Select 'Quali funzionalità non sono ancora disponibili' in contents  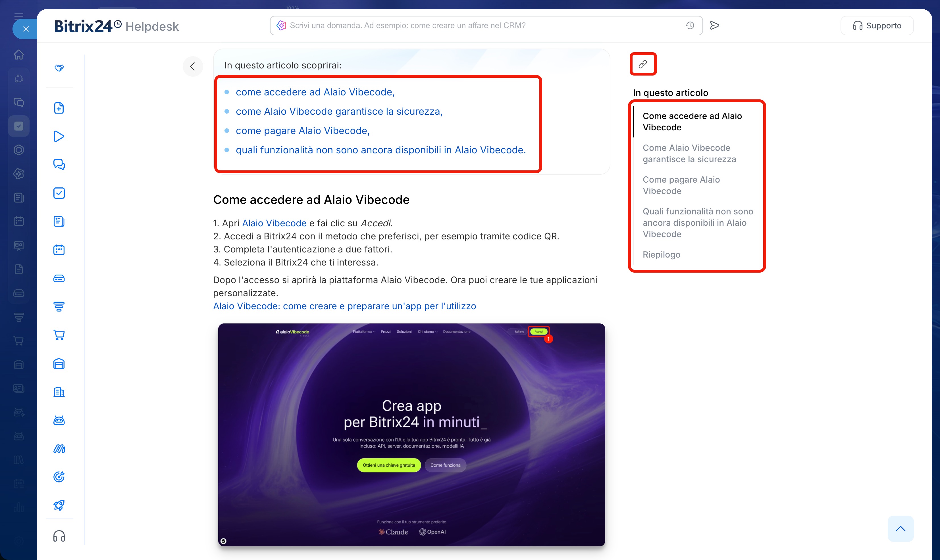(698, 223)
